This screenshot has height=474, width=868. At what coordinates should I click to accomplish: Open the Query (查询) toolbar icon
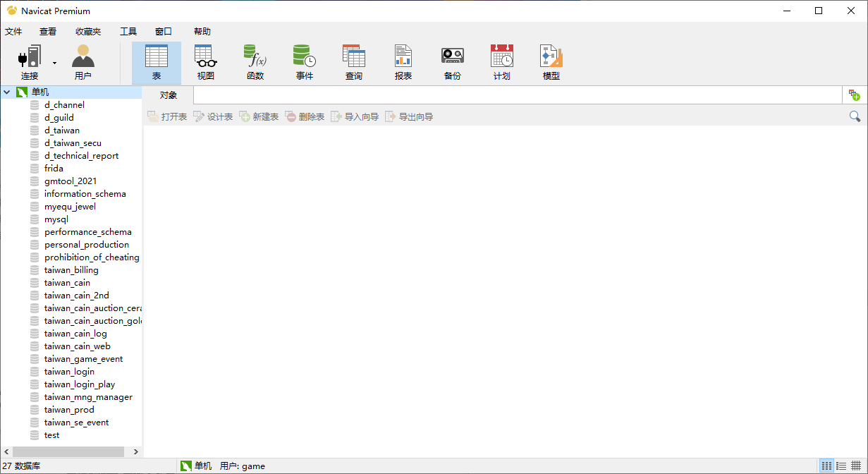[353, 62]
